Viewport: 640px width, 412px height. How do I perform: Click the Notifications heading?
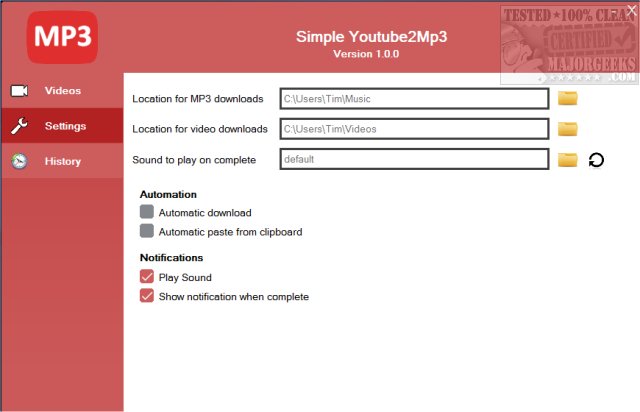coord(171,258)
